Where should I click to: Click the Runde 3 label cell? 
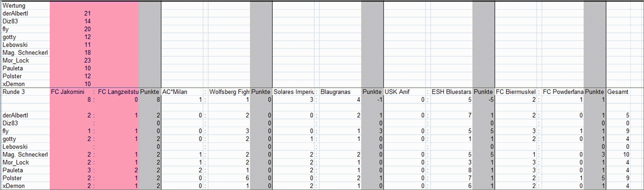click(13, 92)
